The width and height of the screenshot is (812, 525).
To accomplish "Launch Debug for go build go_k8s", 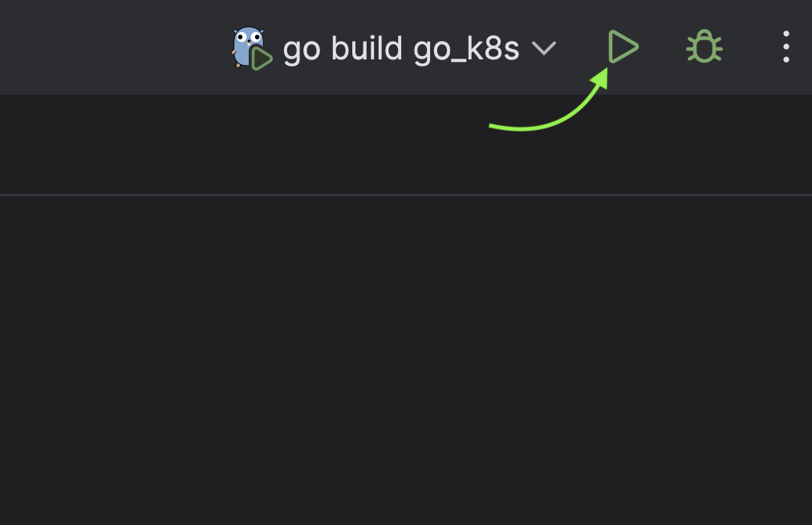I will [704, 47].
